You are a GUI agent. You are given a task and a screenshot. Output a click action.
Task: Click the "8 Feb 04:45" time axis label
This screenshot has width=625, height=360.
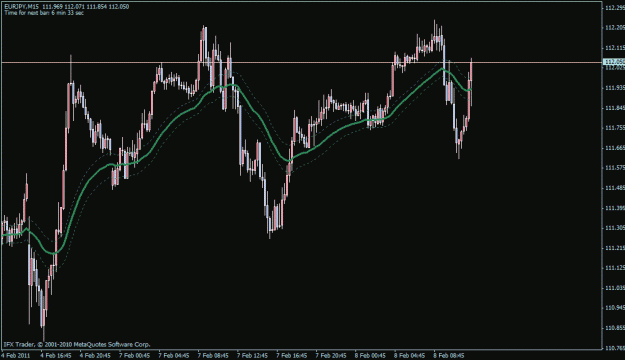click(410, 355)
